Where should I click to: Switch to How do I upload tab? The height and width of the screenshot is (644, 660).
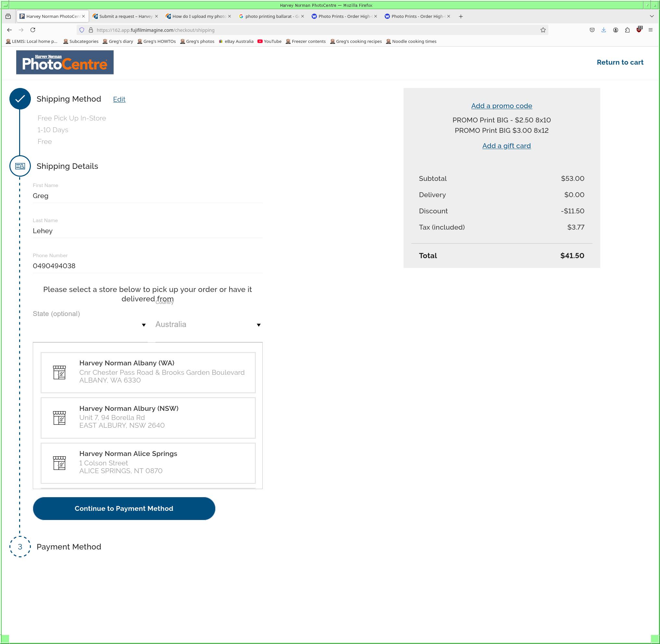[x=198, y=16]
